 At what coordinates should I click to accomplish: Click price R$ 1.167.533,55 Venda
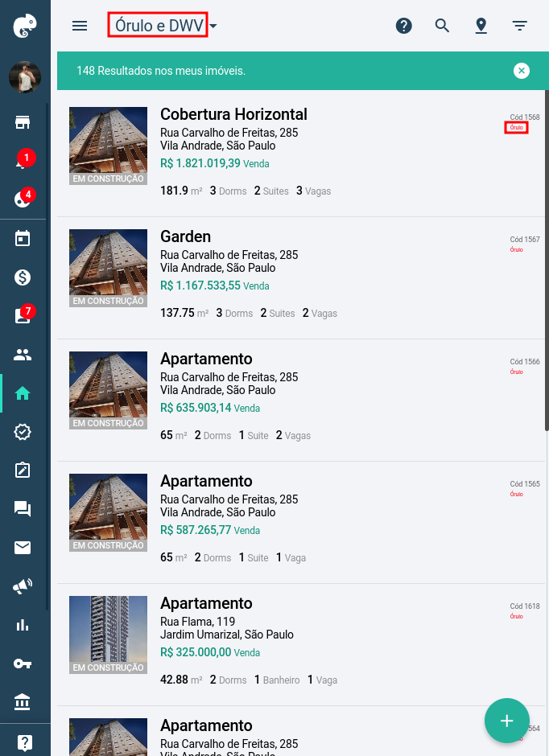215,286
